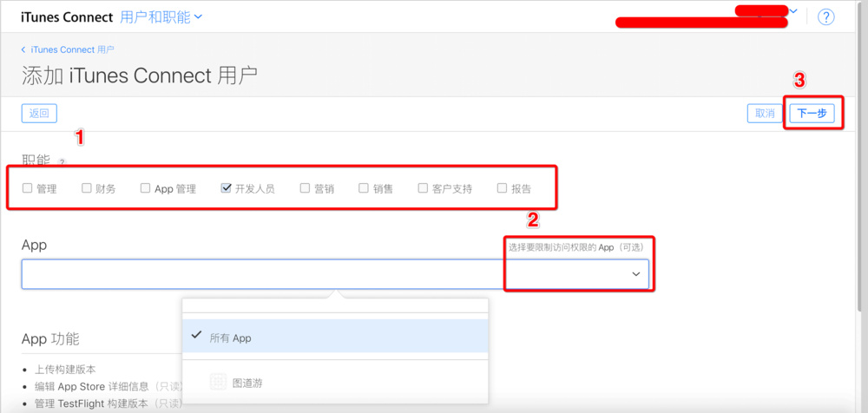Viewport: 868px width, 413px height.
Task: Tick the 营销 role checkbox
Action: pos(305,188)
